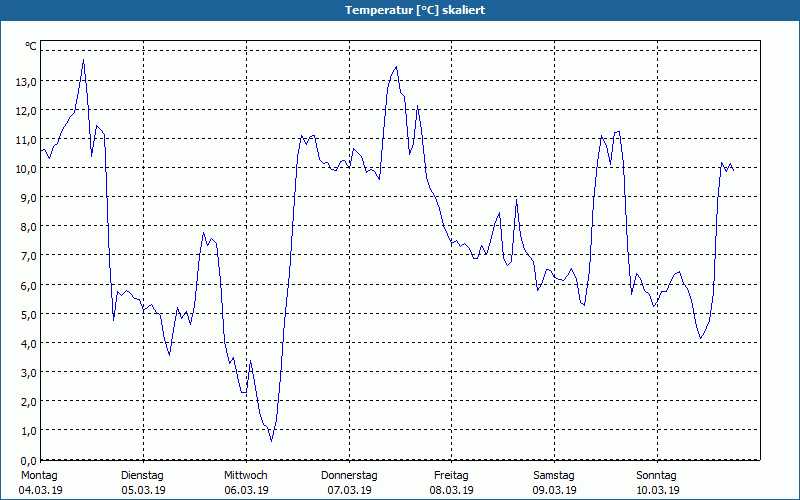The height and width of the screenshot is (500, 800).
Task: Click the Sonntag day label
Action: (x=656, y=476)
